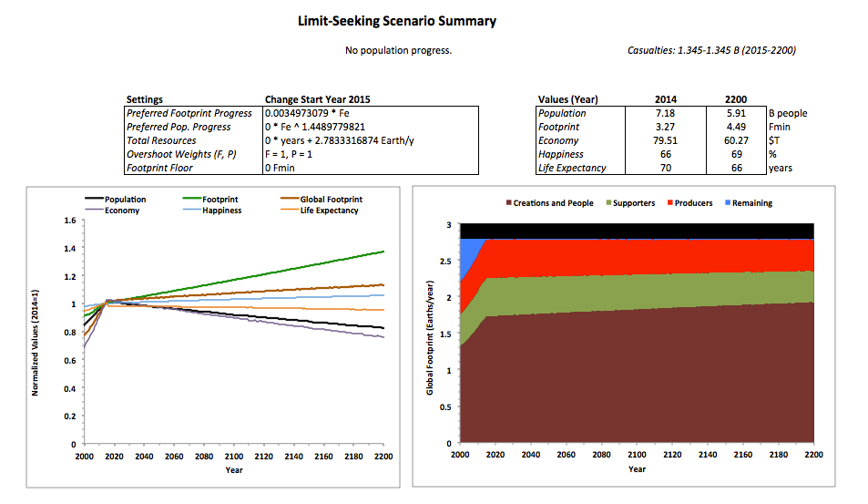The image size is (868, 504).
Task: Click the Population 2200 value 5.91
Action: 736,113
